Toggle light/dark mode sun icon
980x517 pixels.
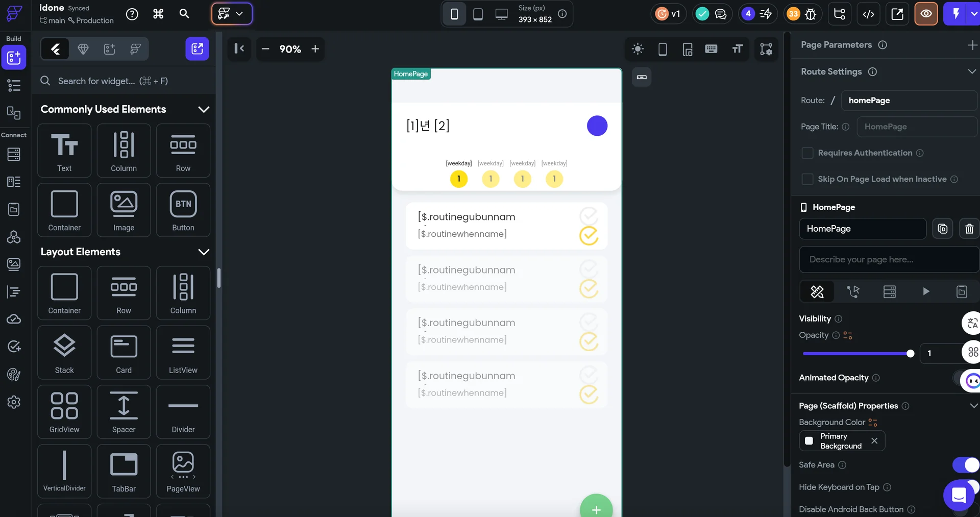pyautogui.click(x=638, y=49)
